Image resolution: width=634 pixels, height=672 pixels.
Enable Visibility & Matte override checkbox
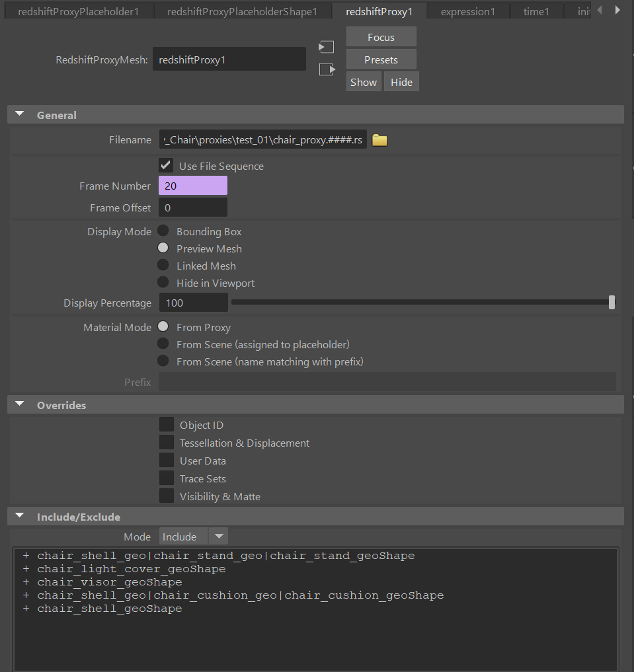(x=167, y=496)
